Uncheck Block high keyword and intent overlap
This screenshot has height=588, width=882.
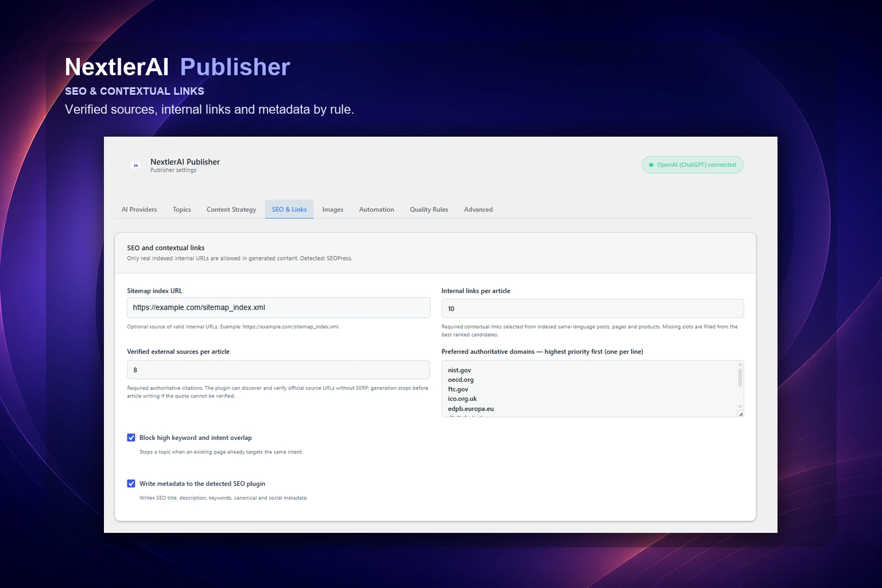(x=131, y=438)
